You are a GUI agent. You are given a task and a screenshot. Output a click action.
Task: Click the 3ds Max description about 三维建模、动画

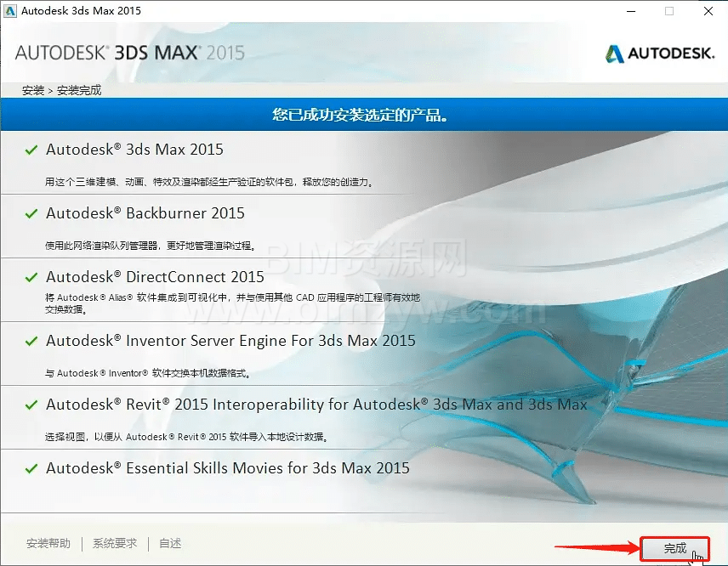(209, 182)
